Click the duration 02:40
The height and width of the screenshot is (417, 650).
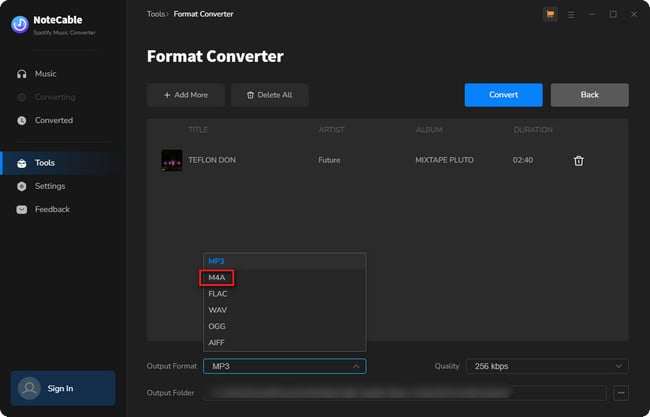523,160
